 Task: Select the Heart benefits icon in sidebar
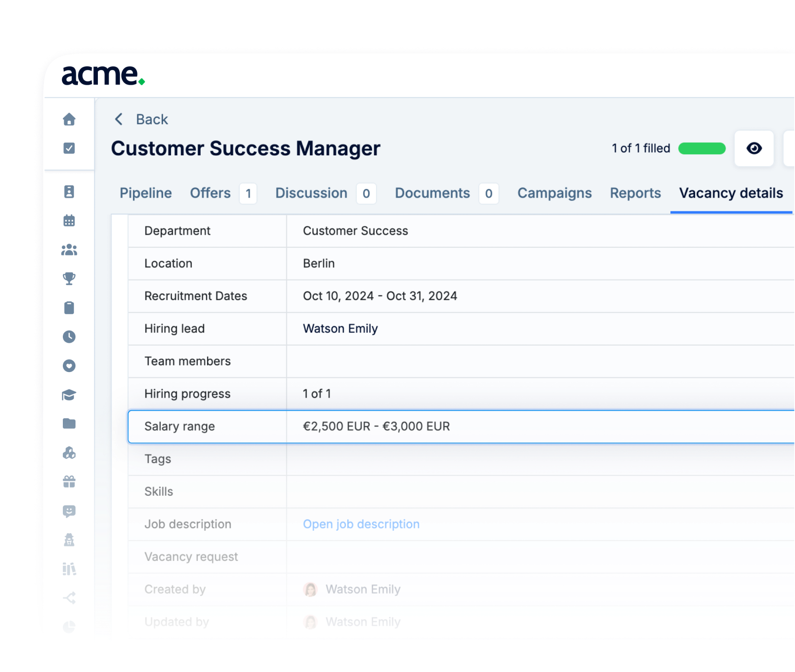[69, 366]
